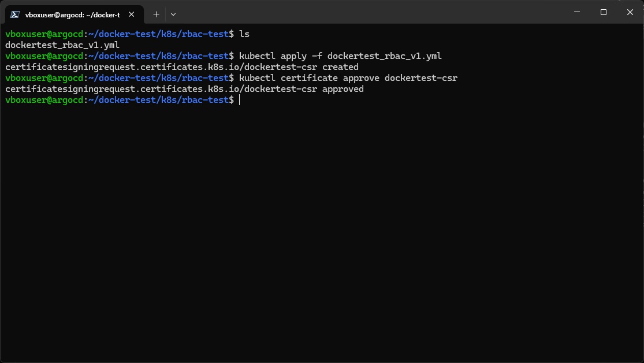Click the 'kubectl apply -f dockertest_rbac_v1.yml' command
The image size is (644, 363).
340,56
